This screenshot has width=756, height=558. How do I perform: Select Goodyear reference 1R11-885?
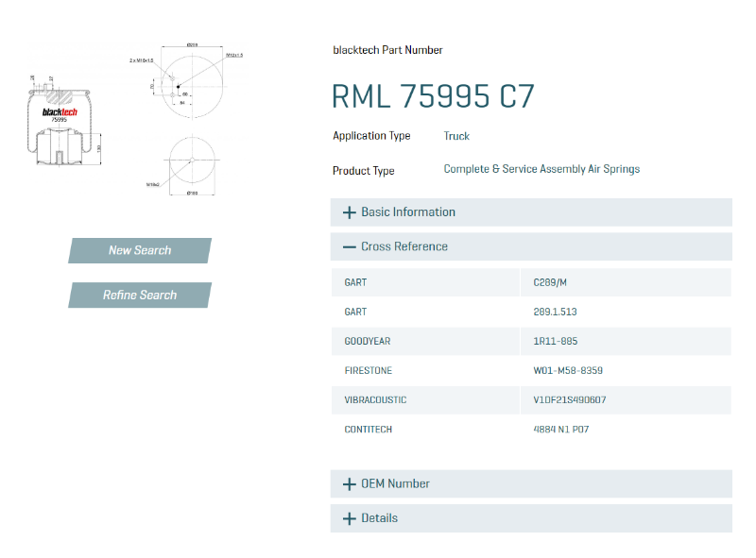pos(555,342)
